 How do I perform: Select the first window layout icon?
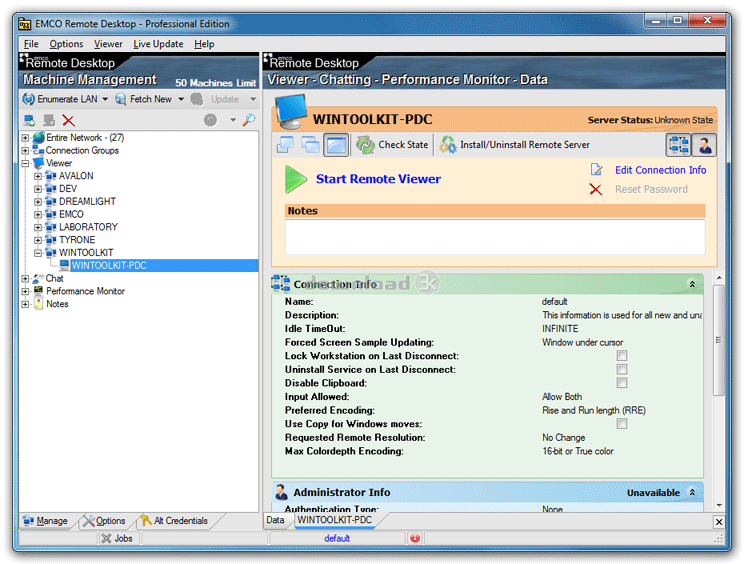[x=286, y=145]
